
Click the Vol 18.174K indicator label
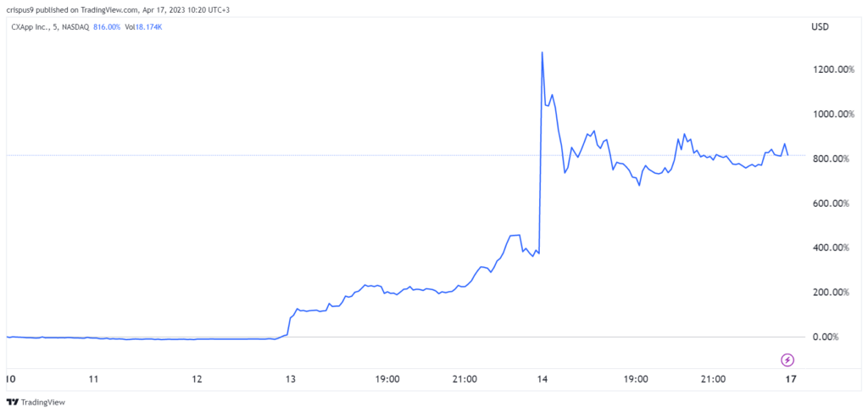point(142,26)
